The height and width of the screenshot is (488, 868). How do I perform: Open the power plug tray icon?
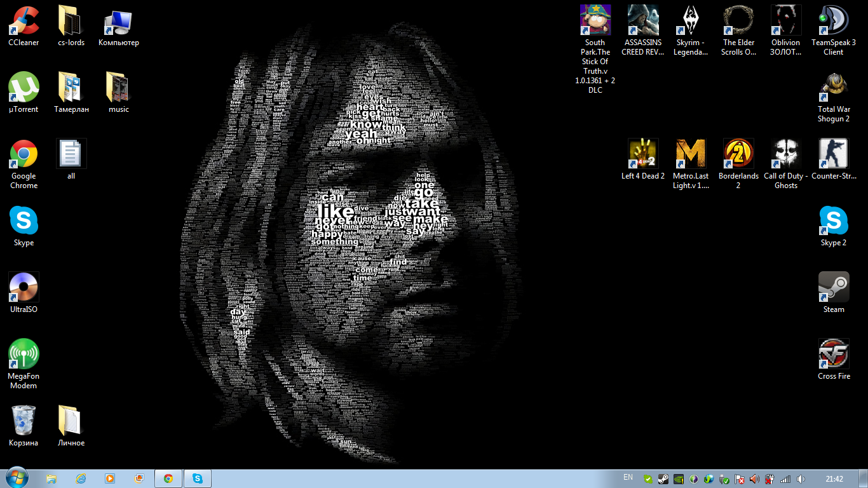click(x=770, y=479)
